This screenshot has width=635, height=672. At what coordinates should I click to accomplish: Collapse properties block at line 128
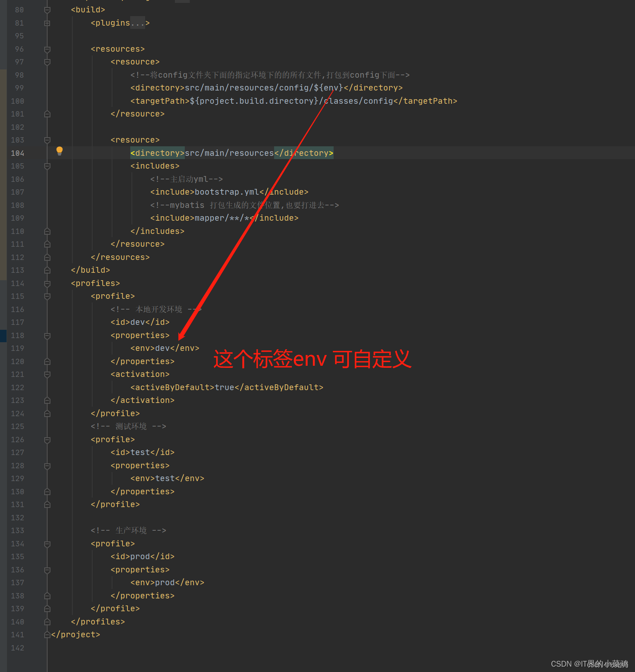click(x=47, y=466)
